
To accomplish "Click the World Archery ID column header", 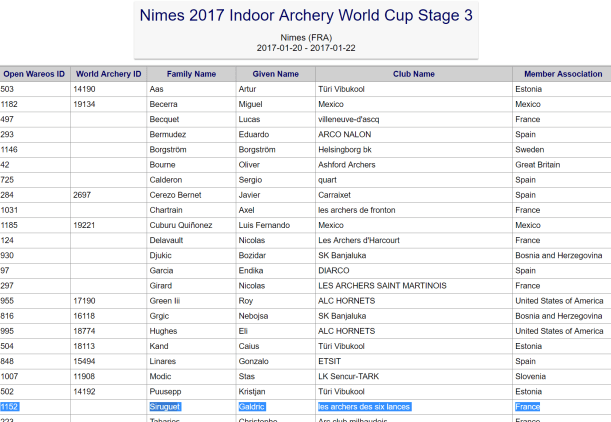I will 109,73.
